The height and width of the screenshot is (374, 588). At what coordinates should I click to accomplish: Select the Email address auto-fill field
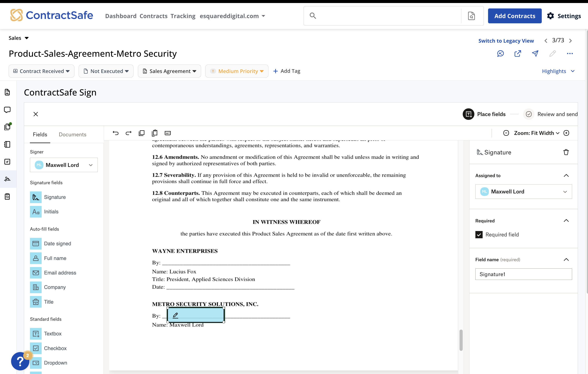click(53, 273)
